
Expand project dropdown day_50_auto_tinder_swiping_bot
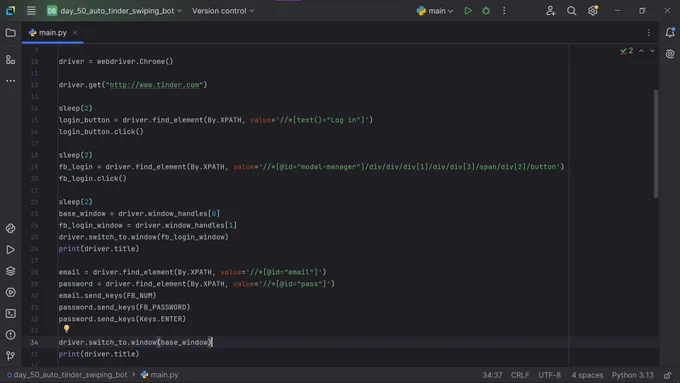[114, 11]
